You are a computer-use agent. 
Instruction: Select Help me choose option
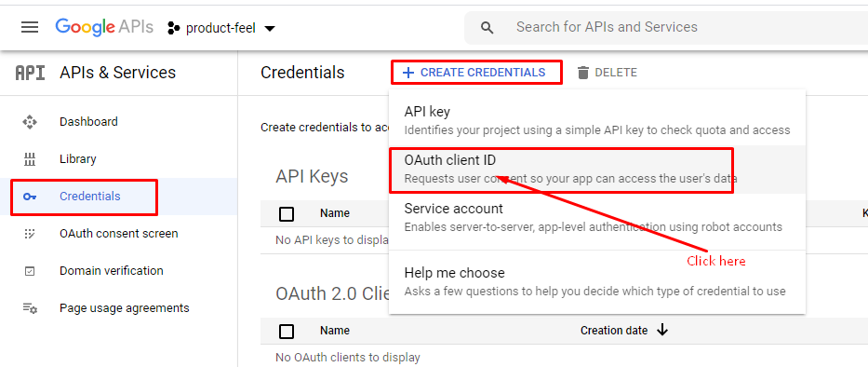point(597,282)
